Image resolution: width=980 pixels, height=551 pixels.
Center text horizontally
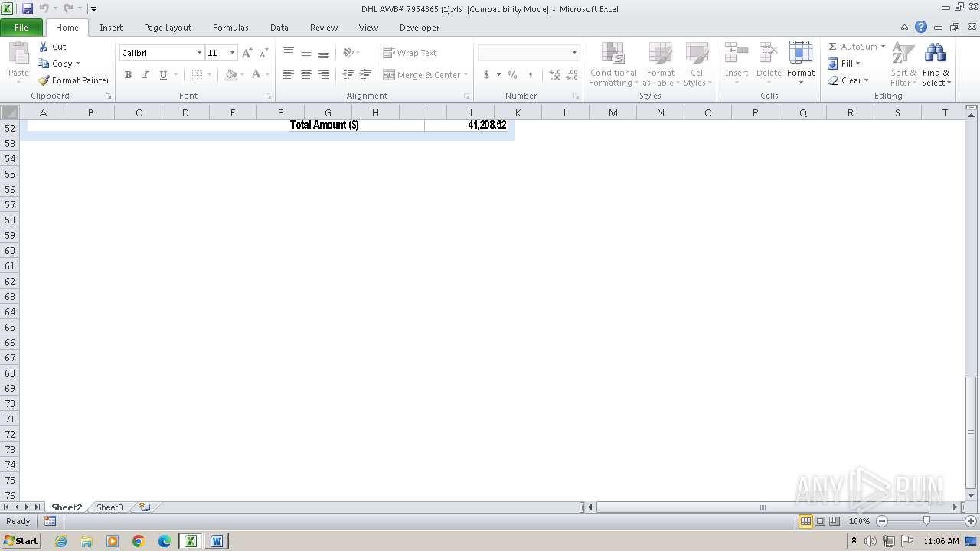point(306,75)
